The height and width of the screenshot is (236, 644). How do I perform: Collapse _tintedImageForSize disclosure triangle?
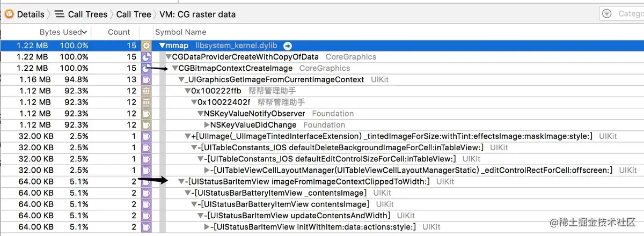[x=188, y=136]
